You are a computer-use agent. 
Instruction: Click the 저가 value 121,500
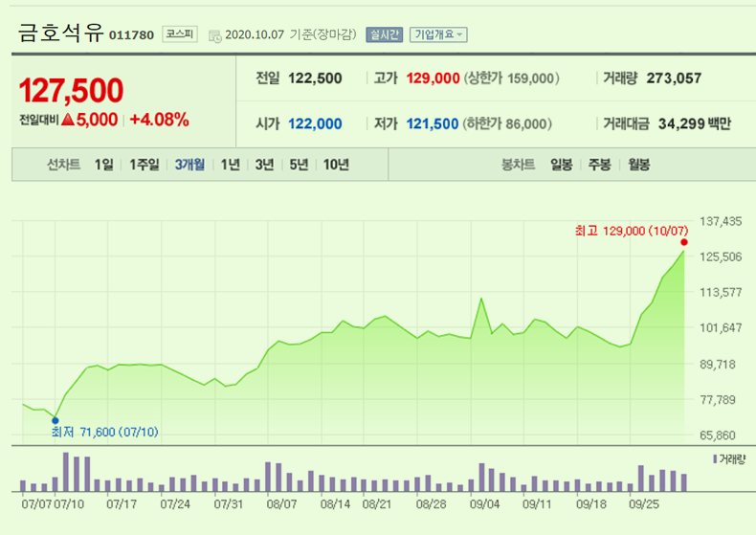tap(432, 123)
